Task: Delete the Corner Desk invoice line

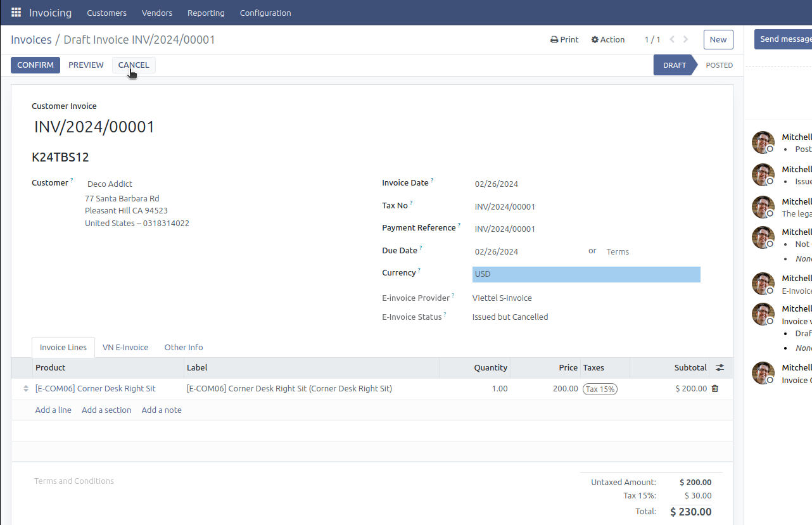Action: [715, 389]
